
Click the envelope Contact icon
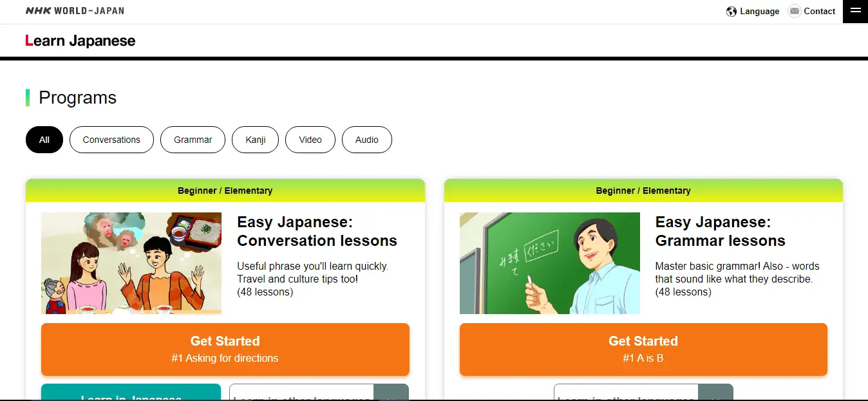tap(793, 11)
